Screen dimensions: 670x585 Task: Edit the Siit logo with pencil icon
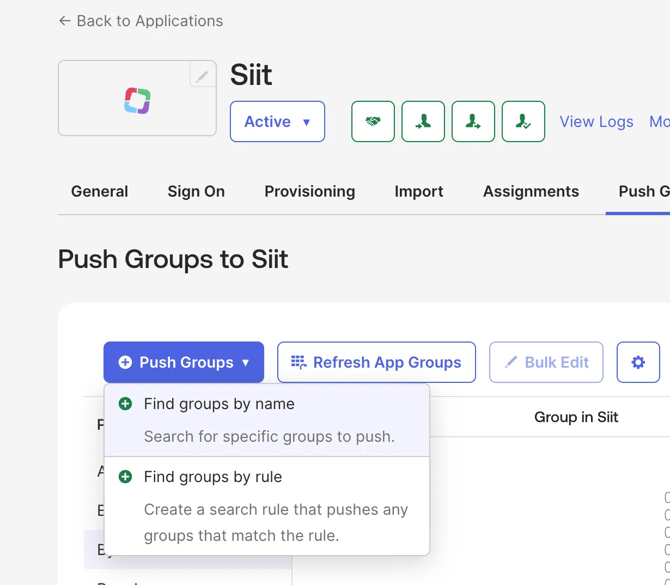coord(202,76)
